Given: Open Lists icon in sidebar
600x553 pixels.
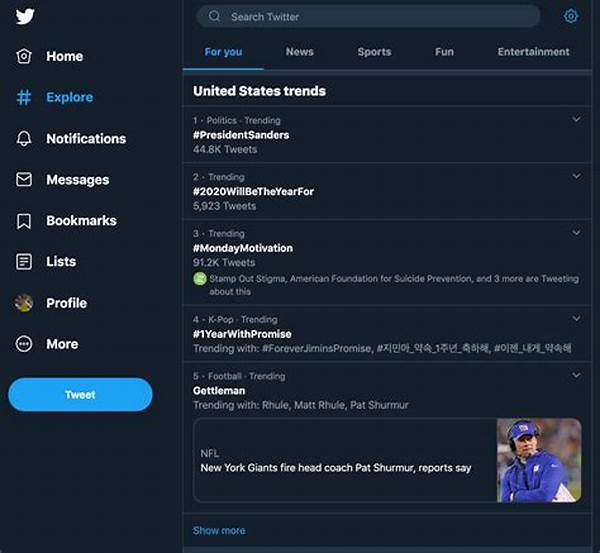Looking at the screenshot, I should point(24,262).
